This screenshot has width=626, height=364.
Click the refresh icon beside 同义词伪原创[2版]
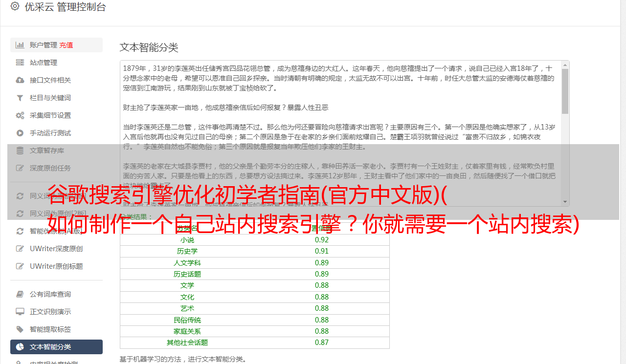(20, 214)
